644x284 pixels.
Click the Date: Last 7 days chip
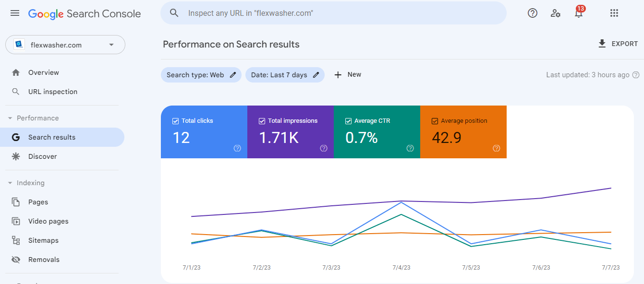point(285,75)
